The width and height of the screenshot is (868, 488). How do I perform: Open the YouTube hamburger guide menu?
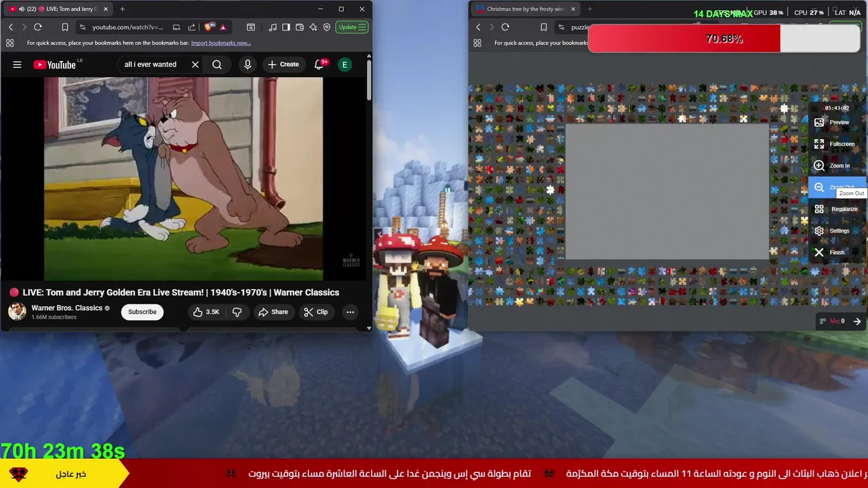(x=17, y=64)
